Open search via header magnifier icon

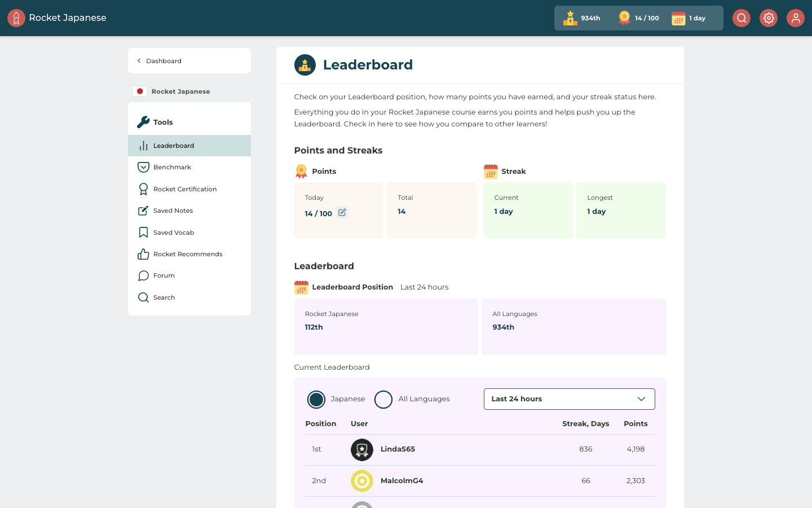(x=742, y=18)
